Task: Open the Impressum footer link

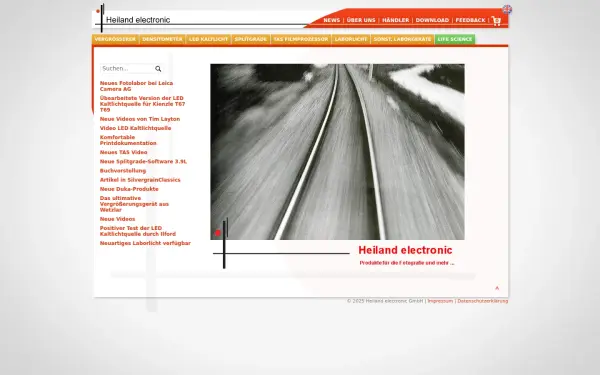Action: (440, 301)
